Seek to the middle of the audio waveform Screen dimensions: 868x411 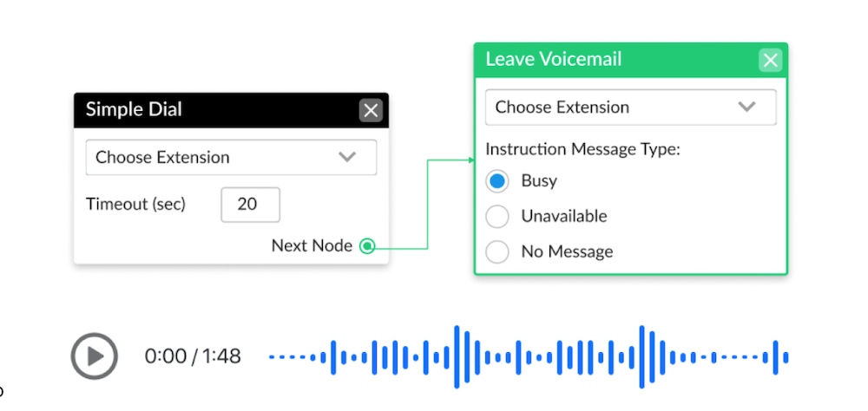tap(529, 356)
